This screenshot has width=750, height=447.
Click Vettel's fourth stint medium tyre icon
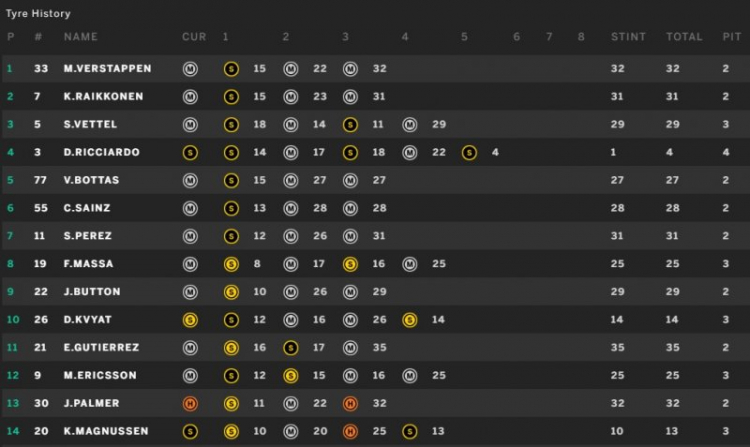(409, 125)
